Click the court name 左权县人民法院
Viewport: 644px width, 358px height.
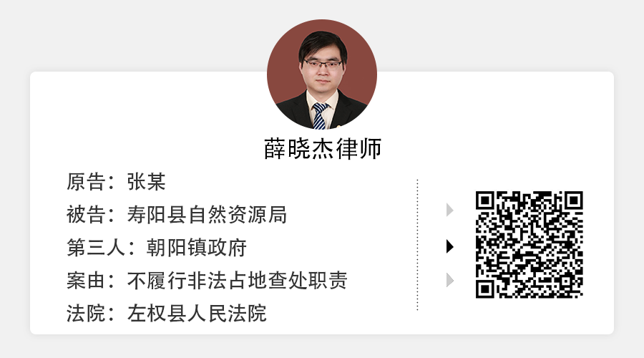[197, 313]
